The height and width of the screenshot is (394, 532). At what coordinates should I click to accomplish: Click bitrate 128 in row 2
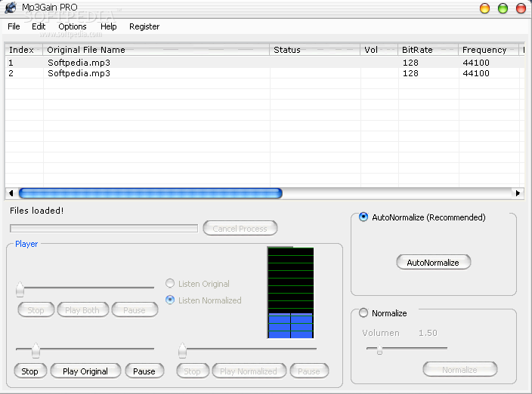[x=410, y=73]
